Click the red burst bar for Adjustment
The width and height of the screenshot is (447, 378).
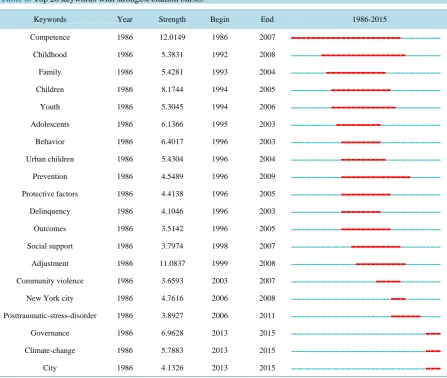click(x=381, y=264)
